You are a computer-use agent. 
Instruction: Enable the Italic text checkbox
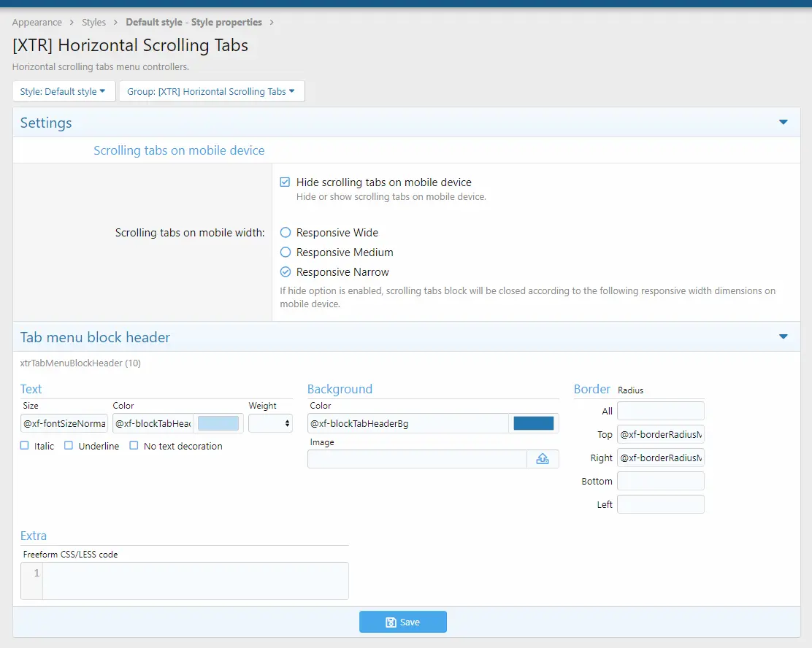[25, 446]
